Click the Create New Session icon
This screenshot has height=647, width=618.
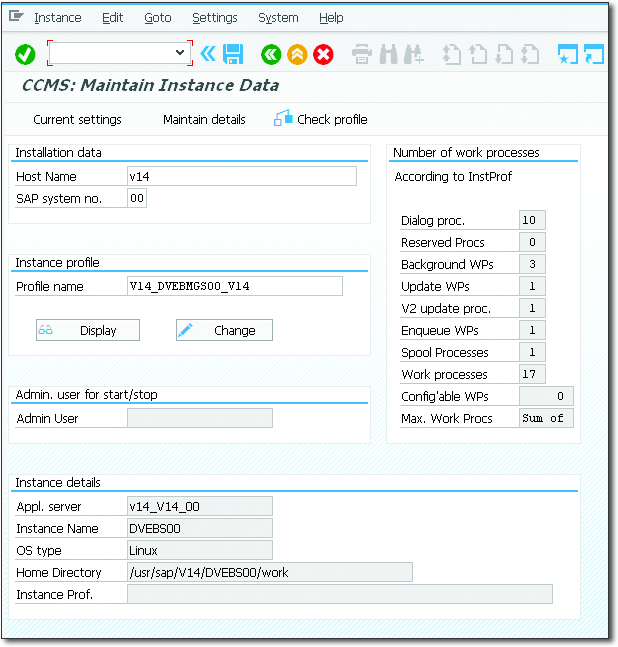pos(568,54)
